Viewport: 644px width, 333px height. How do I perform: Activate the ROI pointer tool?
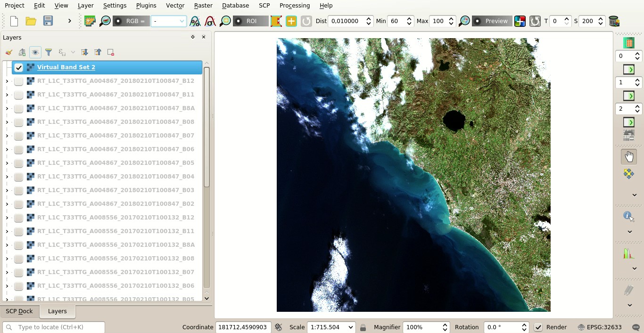tap(250, 21)
